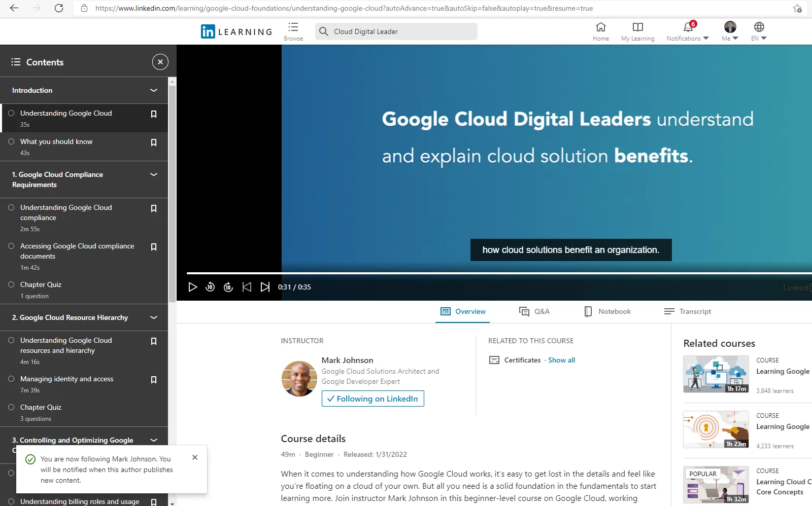Viewport: 812px width, 506px height.
Task: Collapse the Introduction section
Action: click(x=154, y=90)
